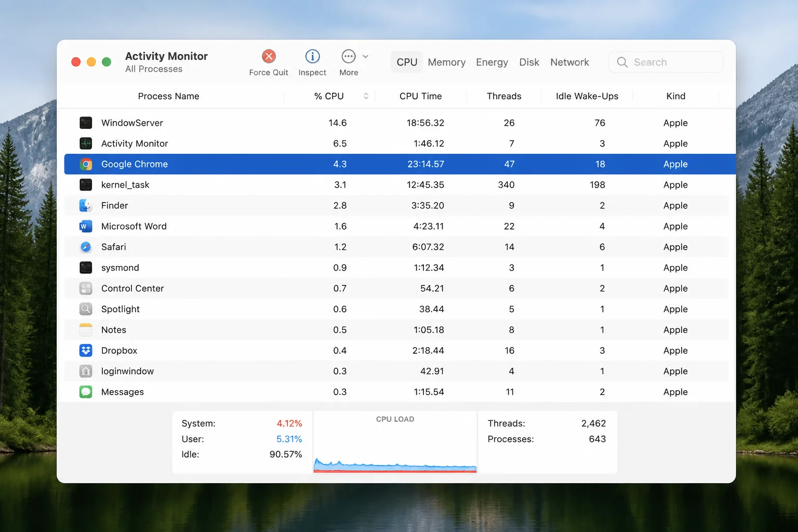798x532 pixels.
Task: Select the Dropbox process name
Action: point(119,351)
